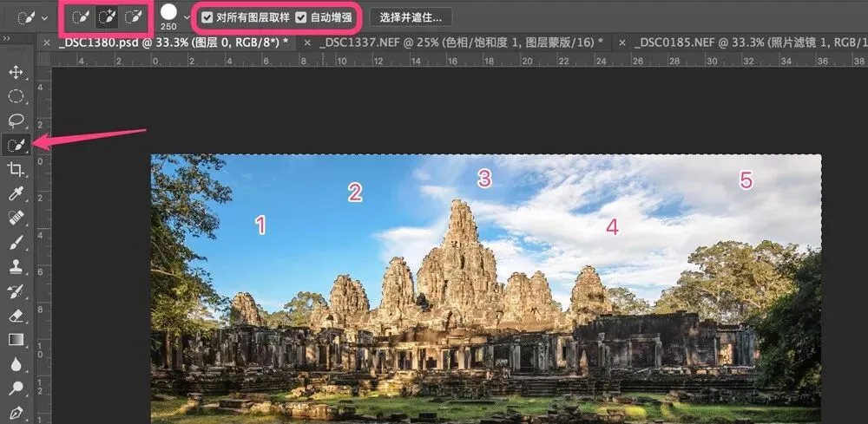Image resolution: width=868 pixels, height=424 pixels.
Task: Select the History Brush tool
Action: click(16, 290)
